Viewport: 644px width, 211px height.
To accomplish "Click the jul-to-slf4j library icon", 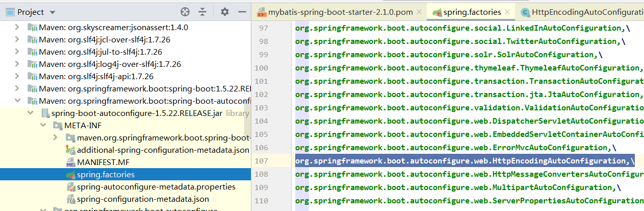I will 32,52.
